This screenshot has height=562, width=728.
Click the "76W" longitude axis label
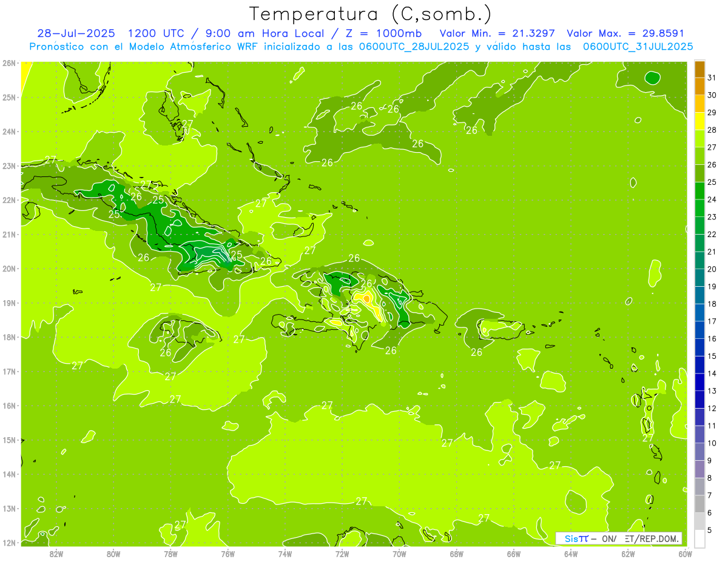coord(227,554)
